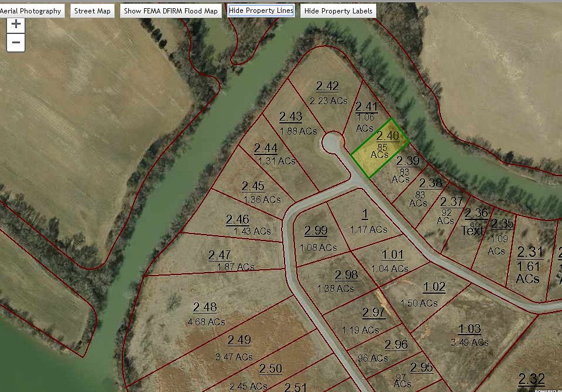This screenshot has height=392, width=562.
Task: Click parcel 1.02 label
Action: point(434,287)
